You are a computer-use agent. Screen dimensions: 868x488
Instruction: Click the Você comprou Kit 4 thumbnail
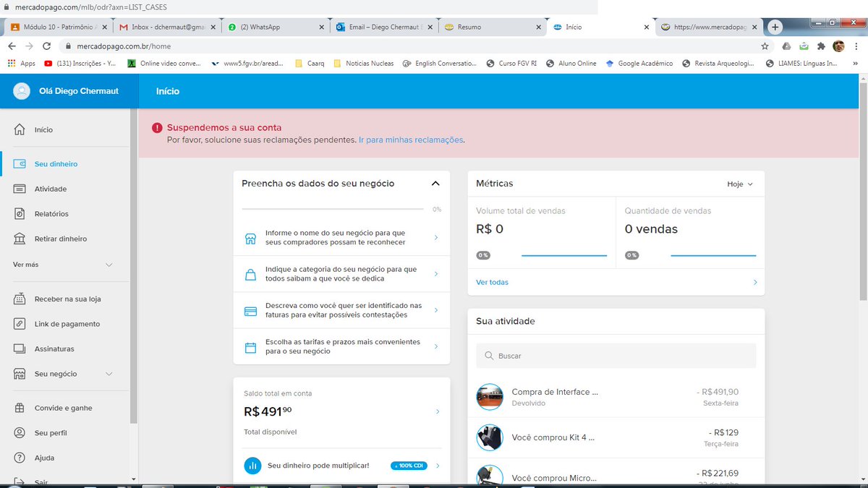(490, 437)
